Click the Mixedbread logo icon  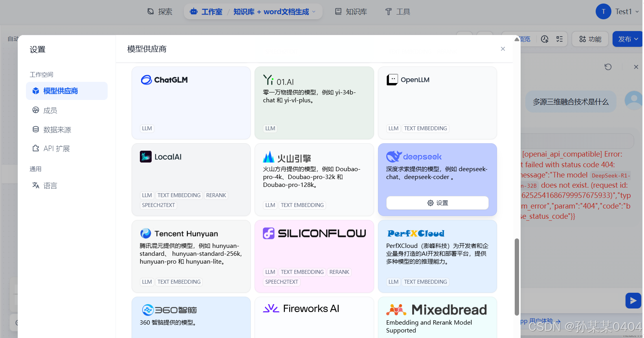(396, 310)
